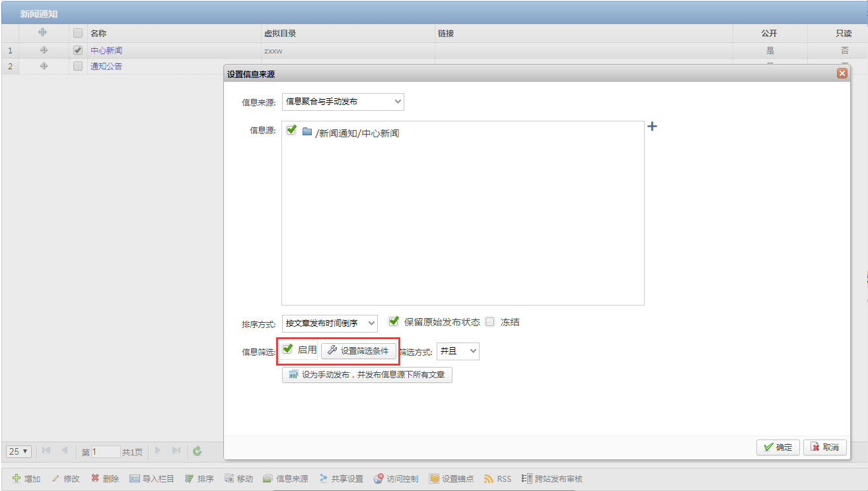
Task: Click the 共享设置 sharing settings icon
Action: 324,478
